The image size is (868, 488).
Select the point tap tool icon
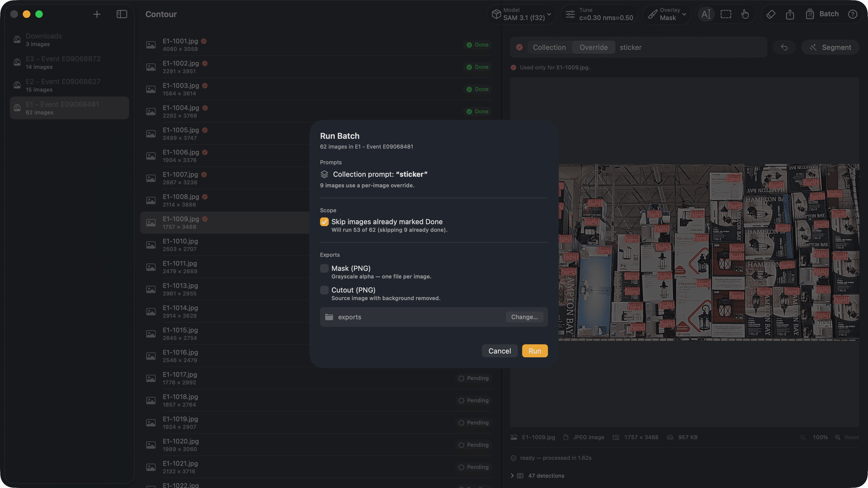[x=745, y=14]
